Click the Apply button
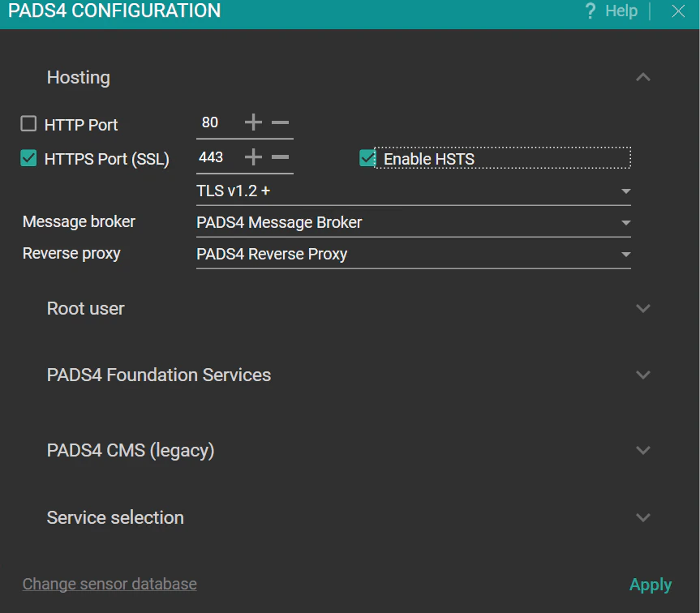 [651, 584]
